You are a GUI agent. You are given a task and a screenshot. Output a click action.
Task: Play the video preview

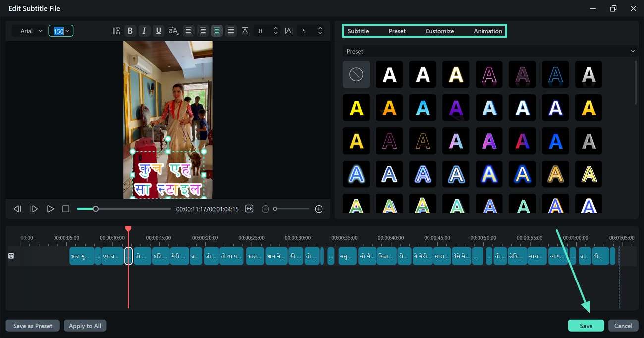50,209
